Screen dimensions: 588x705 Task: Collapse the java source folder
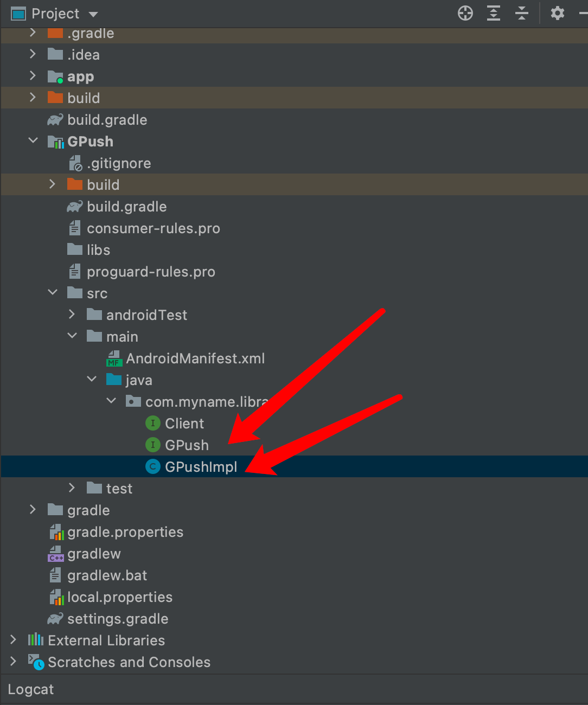[x=92, y=380]
